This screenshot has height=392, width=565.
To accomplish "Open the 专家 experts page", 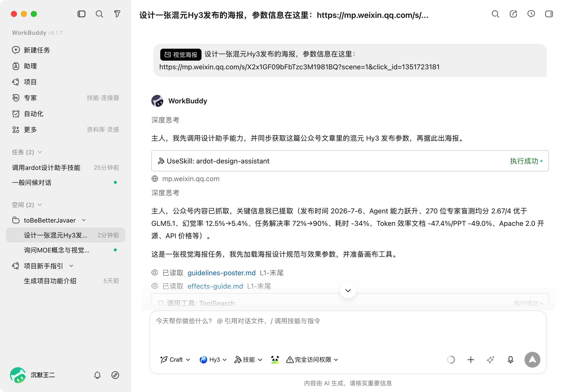I will coord(30,98).
